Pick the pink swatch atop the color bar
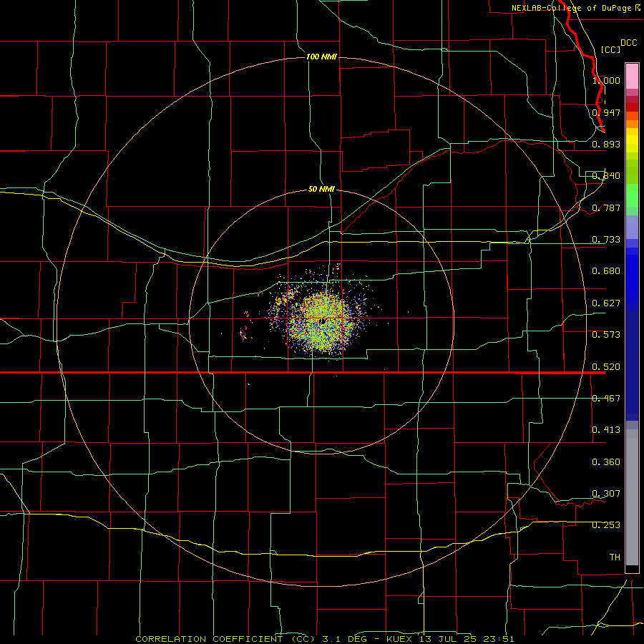Viewport: 644px width, 644px height. tap(632, 77)
